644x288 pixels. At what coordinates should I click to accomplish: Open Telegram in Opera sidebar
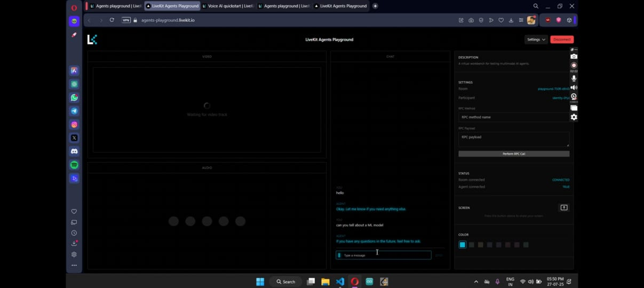click(x=74, y=111)
